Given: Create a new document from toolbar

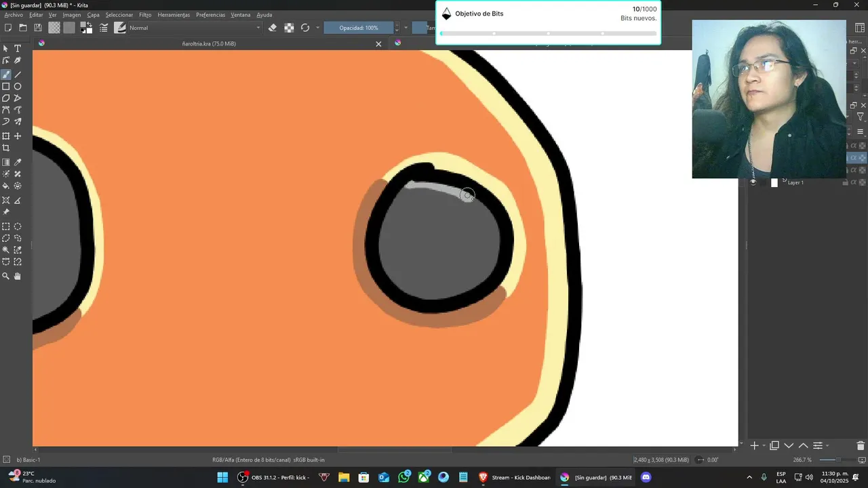Looking at the screenshot, I should coord(8,28).
